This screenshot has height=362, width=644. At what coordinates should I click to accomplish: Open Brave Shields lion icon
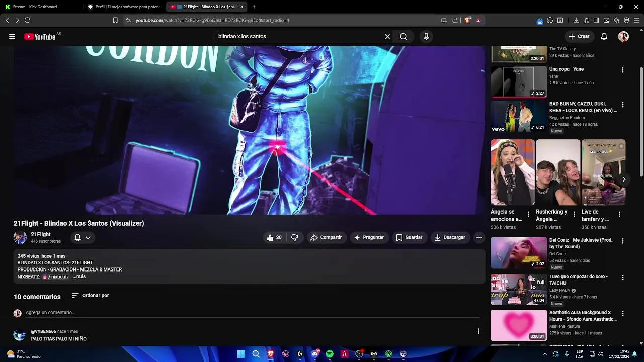[x=467, y=20]
